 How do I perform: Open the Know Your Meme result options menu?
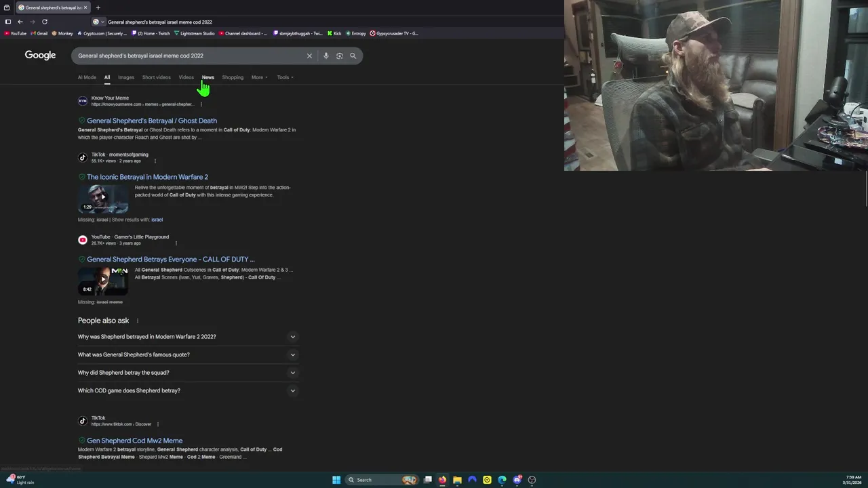tap(201, 104)
